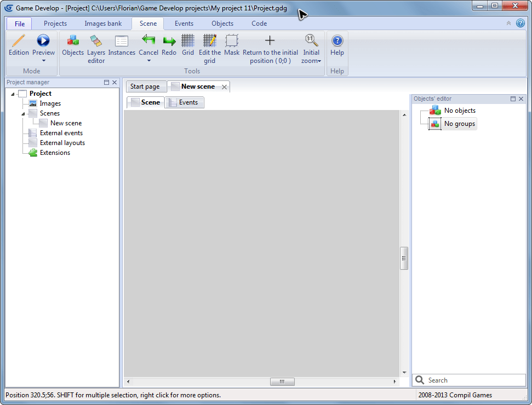Image resolution: width=532 pixels, height=405 pixels.
Task: Click '2008-2013 Compil Games' status text
Action: [x=455, y=395]
